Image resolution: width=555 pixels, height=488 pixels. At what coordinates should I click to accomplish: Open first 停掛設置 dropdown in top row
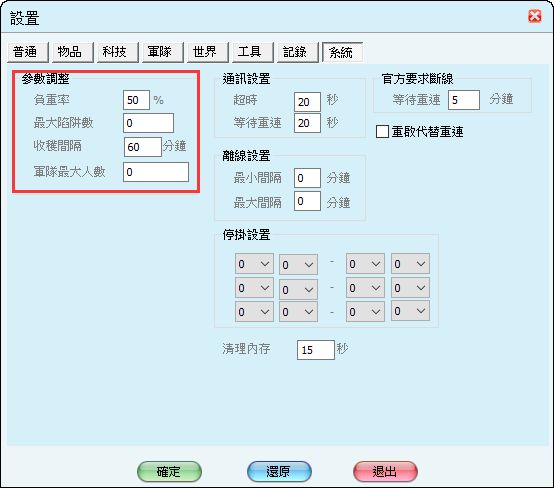coord(254,264)
